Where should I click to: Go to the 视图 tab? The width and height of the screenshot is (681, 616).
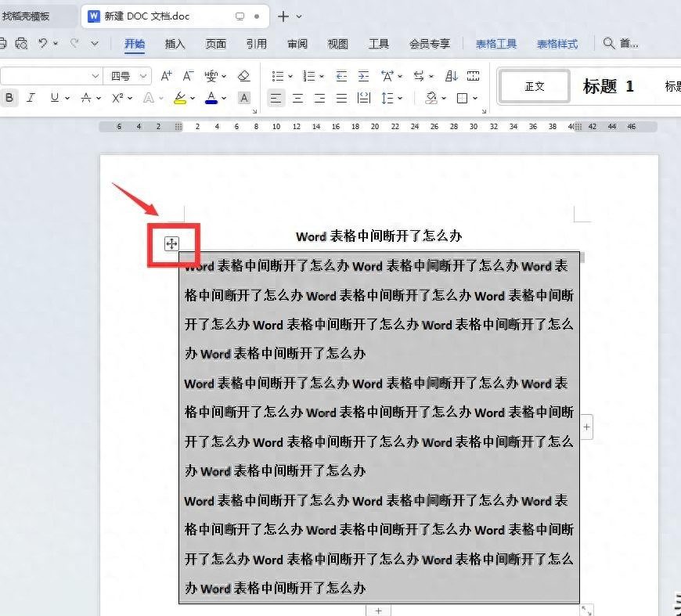338,44
